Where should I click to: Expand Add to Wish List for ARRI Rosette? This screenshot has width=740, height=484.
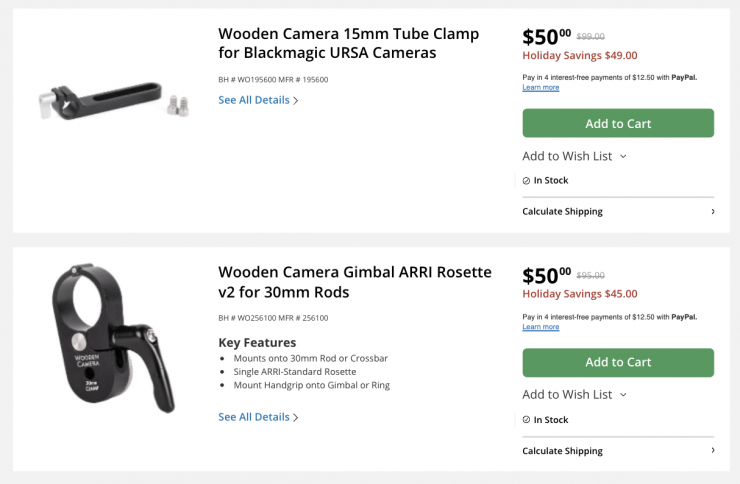567,395
